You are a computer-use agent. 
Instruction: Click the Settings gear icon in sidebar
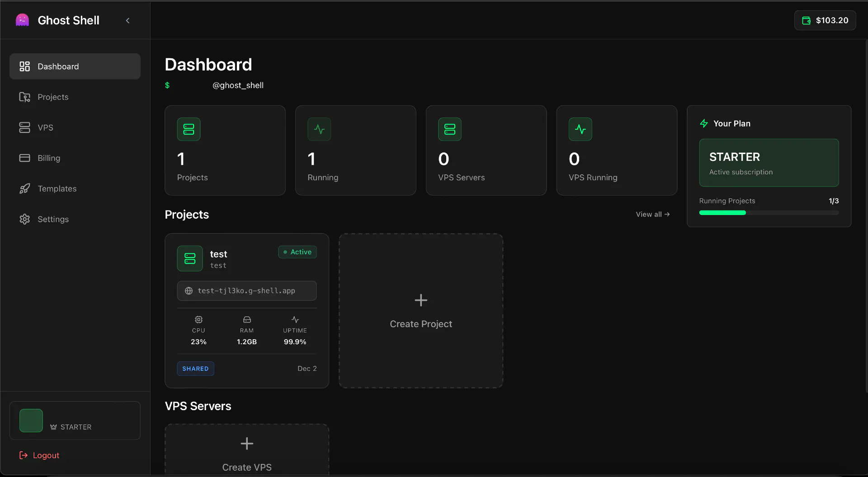(x=24, y=219)
